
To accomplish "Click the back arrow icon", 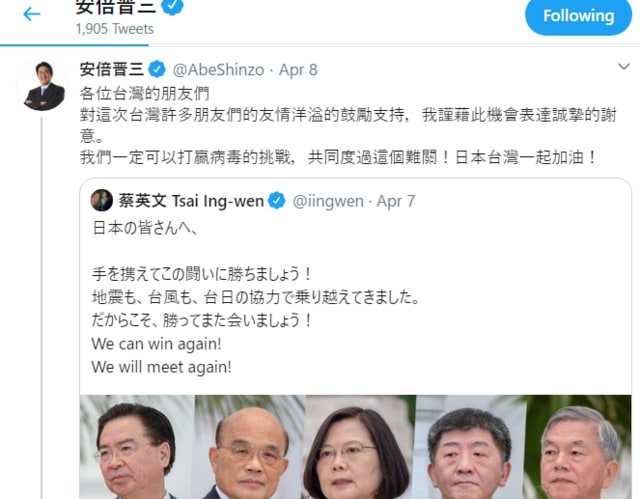I will pos(31,14).
